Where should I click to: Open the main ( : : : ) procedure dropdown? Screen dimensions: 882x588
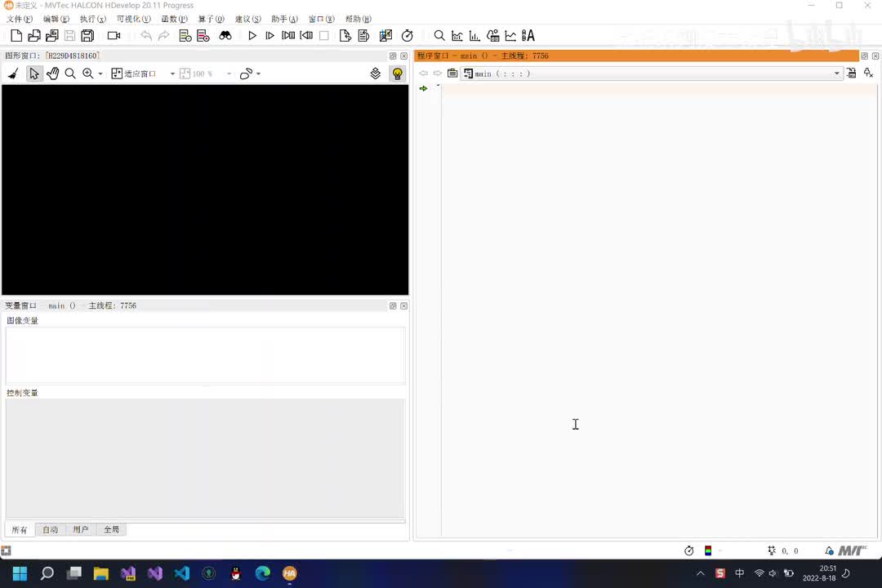[652, 73]
